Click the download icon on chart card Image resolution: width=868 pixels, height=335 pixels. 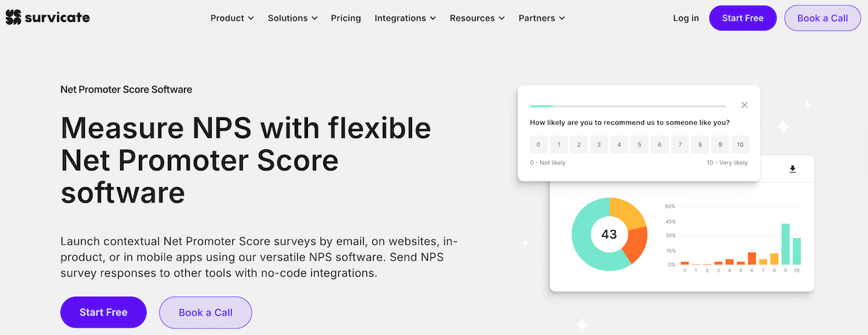[x=792, y=170]
